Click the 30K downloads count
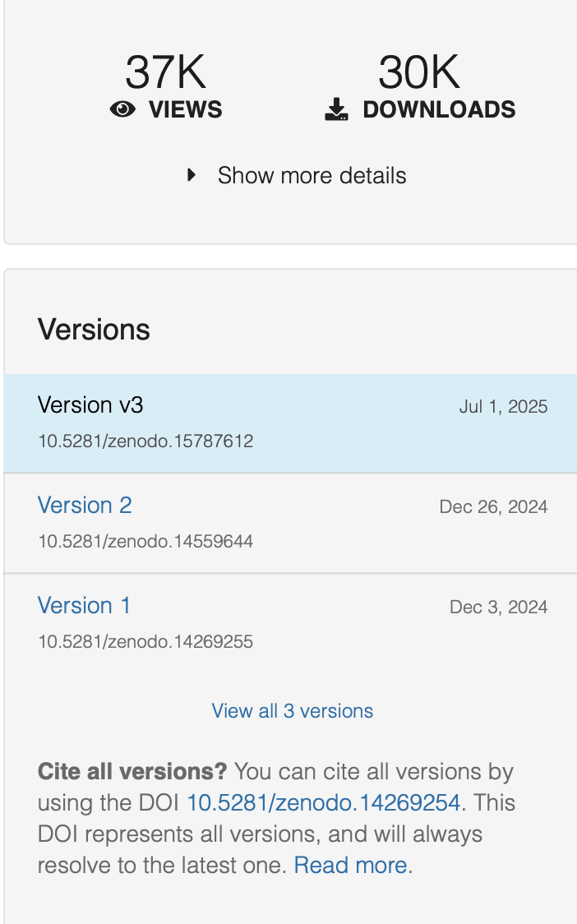This screenshot has width=577, height=924. coord(419,72)
